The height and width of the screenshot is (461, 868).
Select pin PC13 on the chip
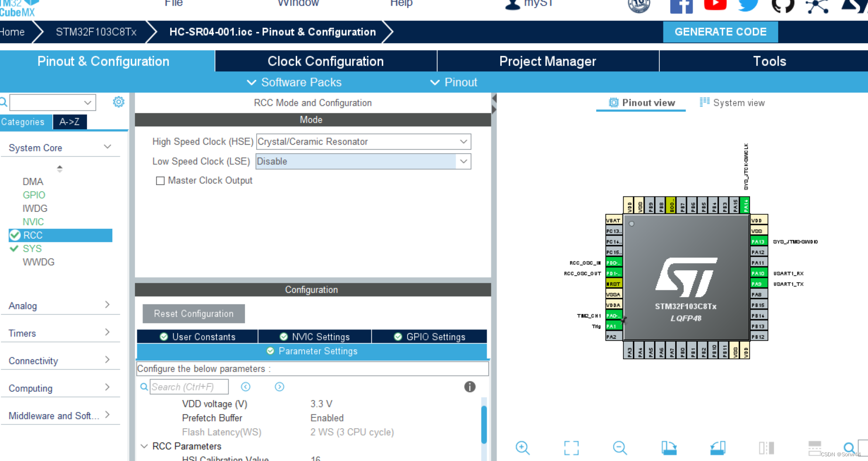click(613, 231)
